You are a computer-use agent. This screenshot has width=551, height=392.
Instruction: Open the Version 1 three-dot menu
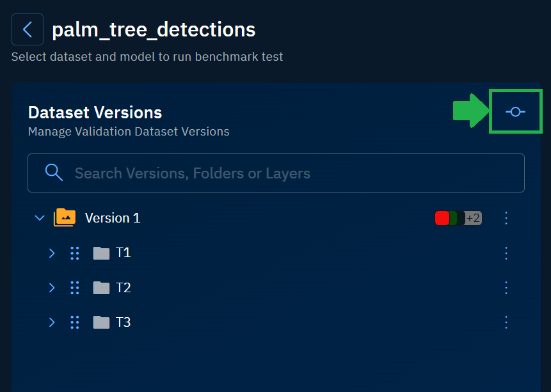[x=506, y=218]
